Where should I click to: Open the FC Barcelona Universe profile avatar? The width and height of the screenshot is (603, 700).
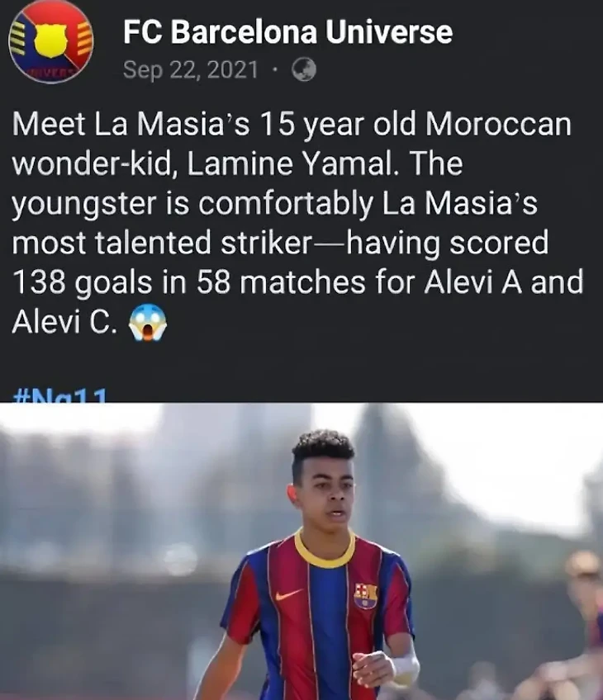pyautogui.click(x=51, y=41)
